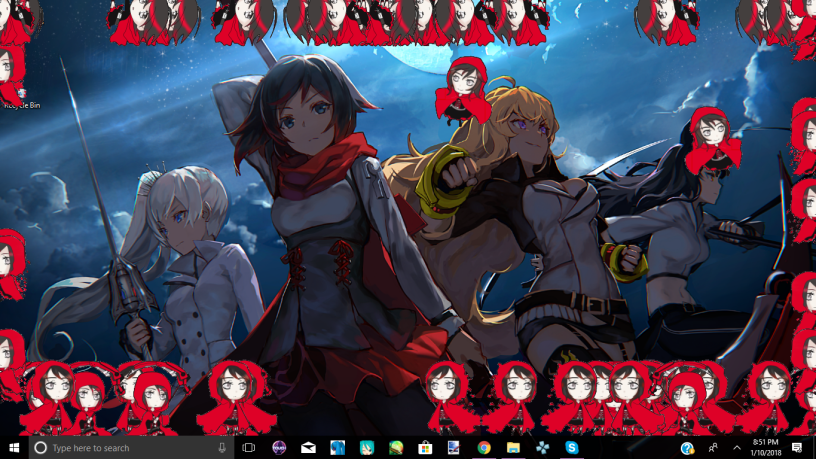Viewport: 816px width, 459px height.
Task: Switch to Skype in the taskbar
Action: click(x=571, y=448)
